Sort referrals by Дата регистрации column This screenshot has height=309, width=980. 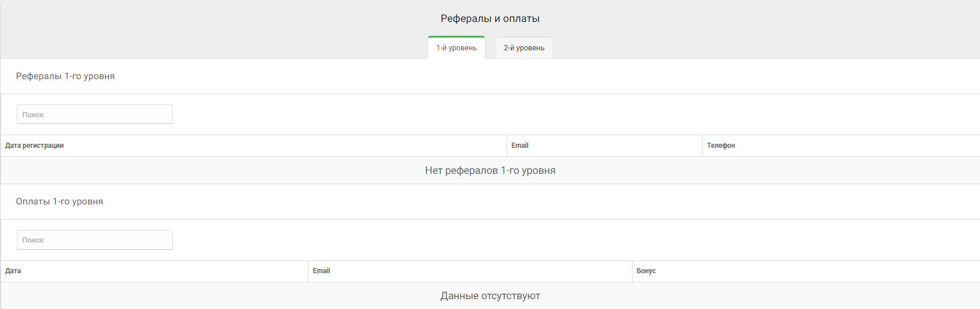coord(35,146)
